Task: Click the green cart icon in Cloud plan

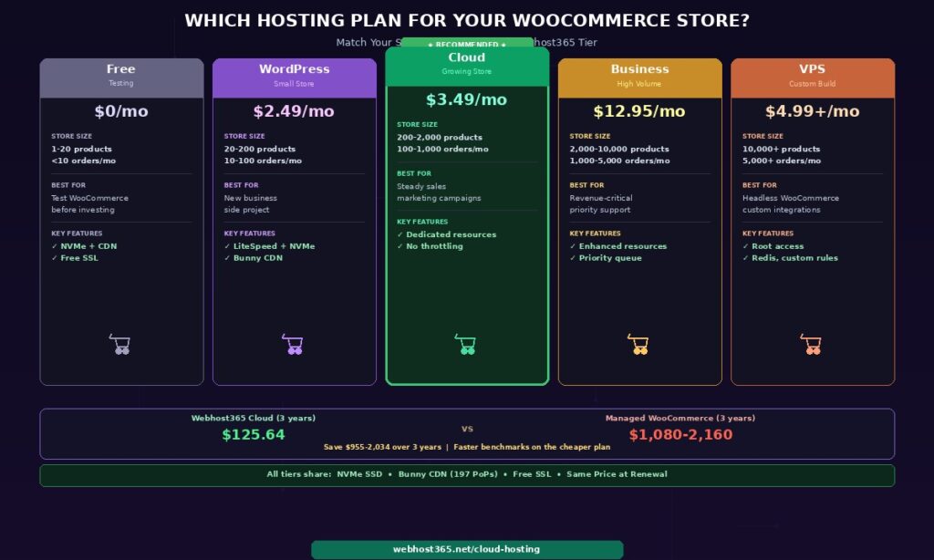Action: point(465,345)
